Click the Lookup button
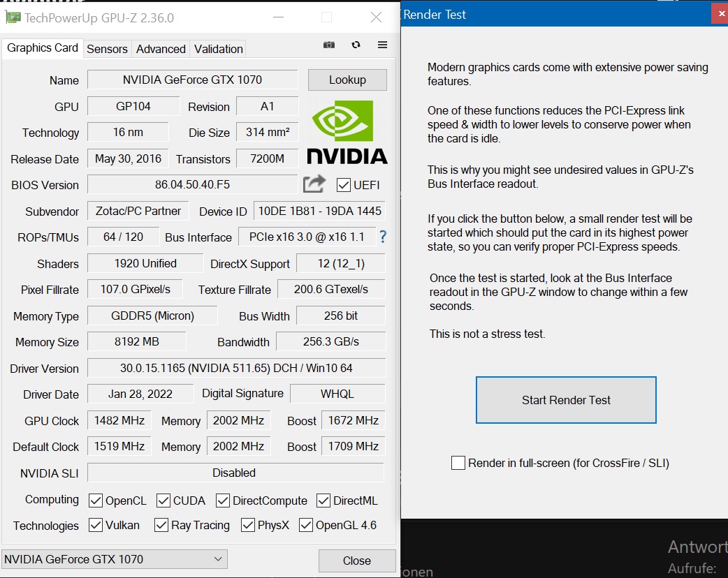 click(x=347, y=80)
